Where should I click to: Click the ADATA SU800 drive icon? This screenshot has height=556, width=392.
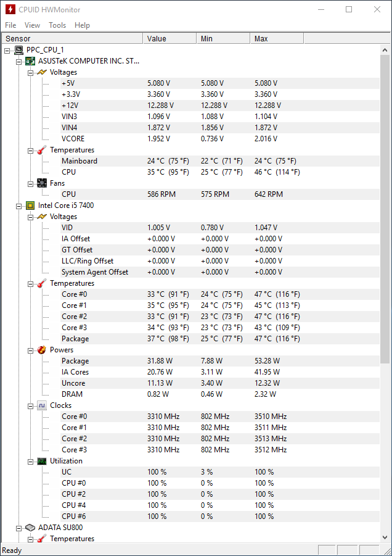(30, 528)
